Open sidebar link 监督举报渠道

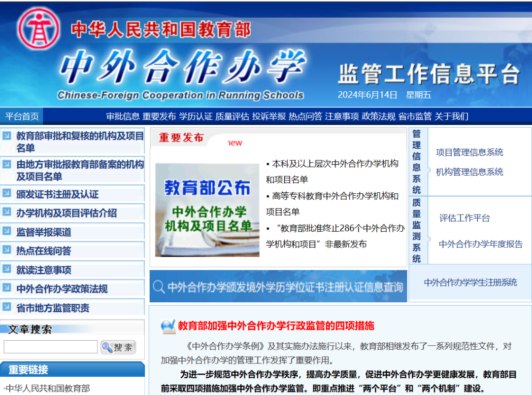[x=44, y=232]
